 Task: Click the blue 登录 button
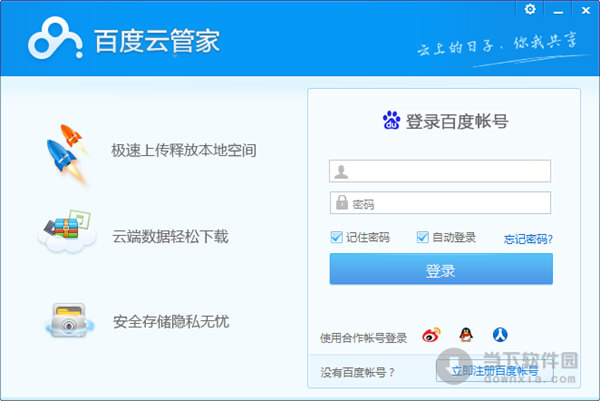click(441, 269)
